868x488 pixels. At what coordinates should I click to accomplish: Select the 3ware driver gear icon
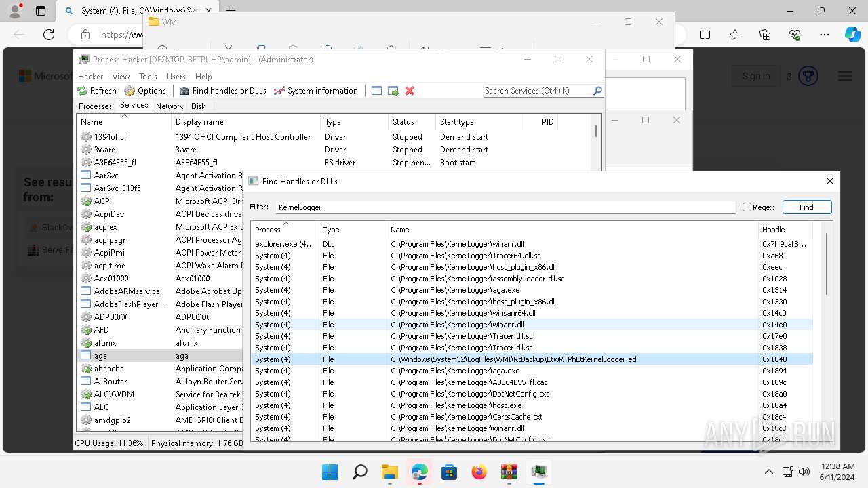click(x=86, y=150)
